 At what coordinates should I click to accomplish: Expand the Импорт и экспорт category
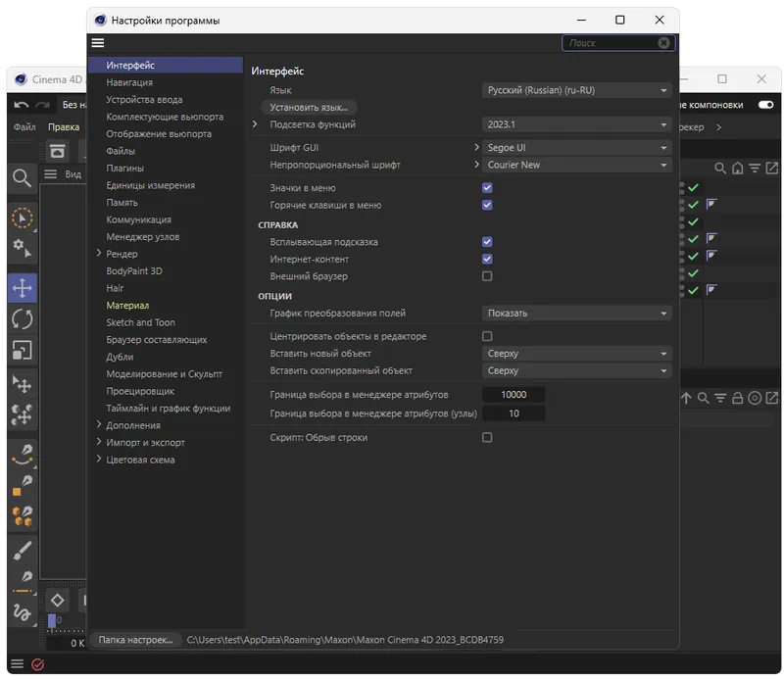(x=99, y=442)
